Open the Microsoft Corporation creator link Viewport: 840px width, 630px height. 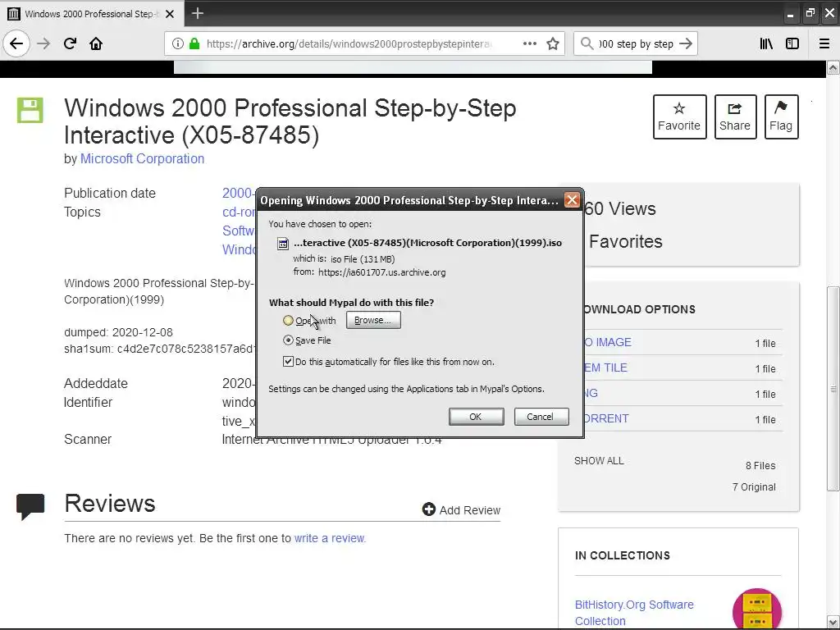click(x=142, y=158)
